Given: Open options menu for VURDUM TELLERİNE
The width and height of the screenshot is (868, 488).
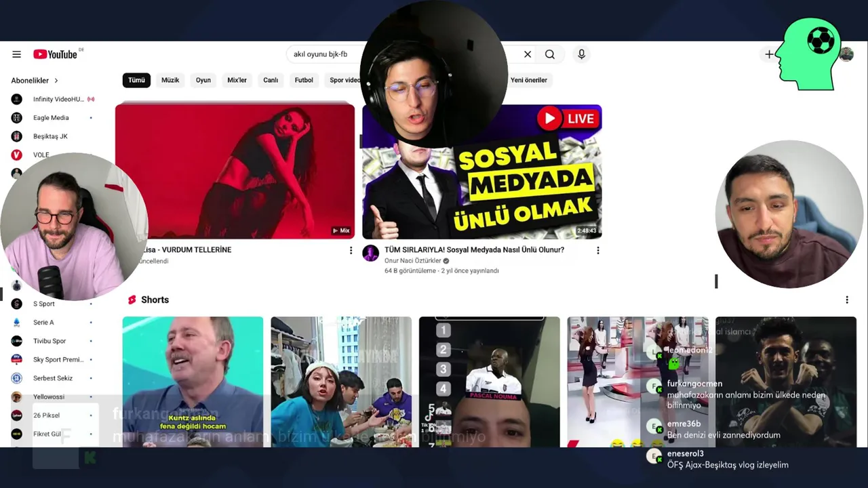Looking at the screenshot, I should pos(351,251).
